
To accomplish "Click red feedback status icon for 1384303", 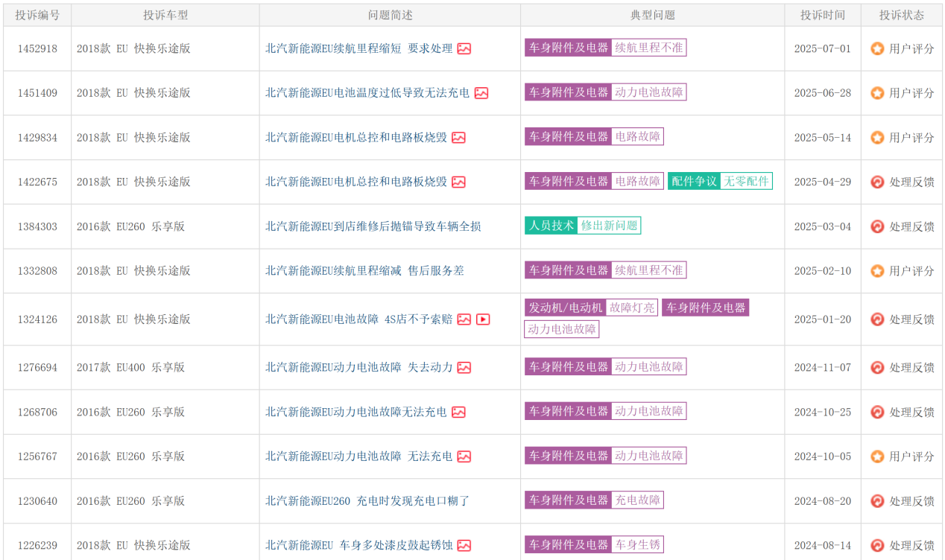I will pos(877,226).
